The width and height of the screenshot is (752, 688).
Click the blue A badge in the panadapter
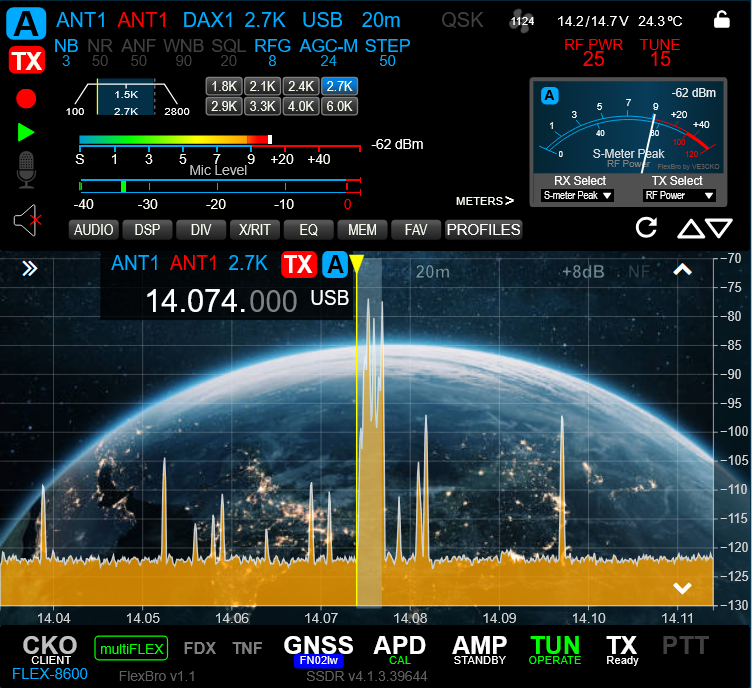335,264
